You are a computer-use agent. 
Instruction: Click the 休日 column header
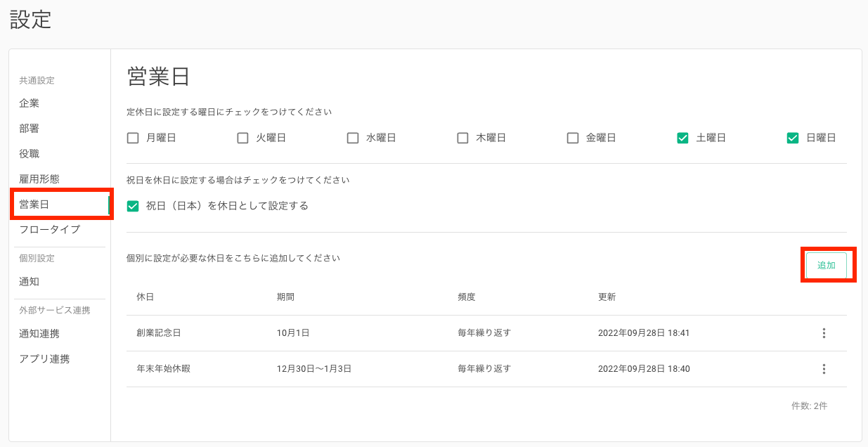coord(145,297)
